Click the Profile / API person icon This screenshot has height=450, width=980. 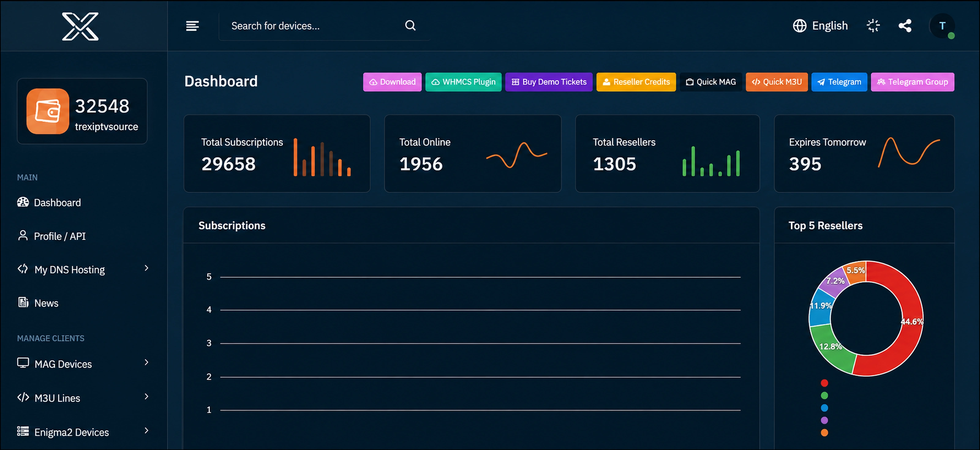coord(23,235)
